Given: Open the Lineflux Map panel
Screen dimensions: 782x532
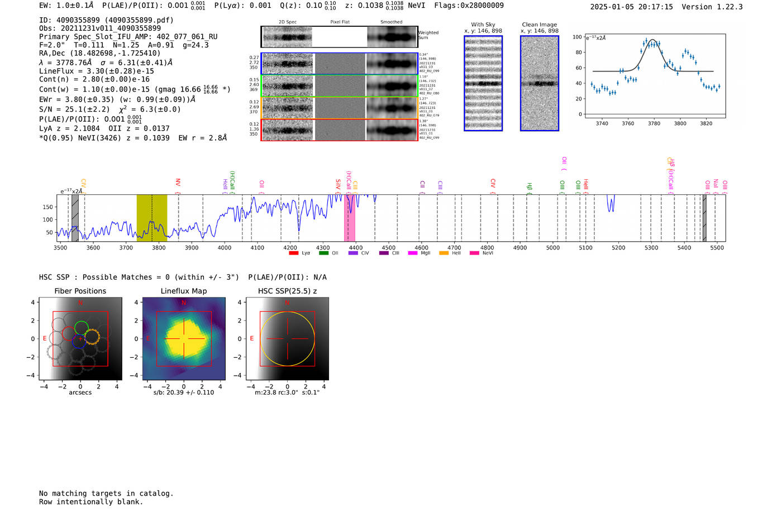Looking at the screenshot, I should tap(184, 339).
